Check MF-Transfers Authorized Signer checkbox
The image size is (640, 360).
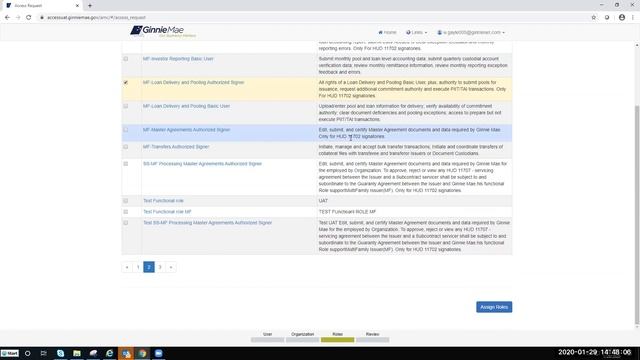(126, 147)
